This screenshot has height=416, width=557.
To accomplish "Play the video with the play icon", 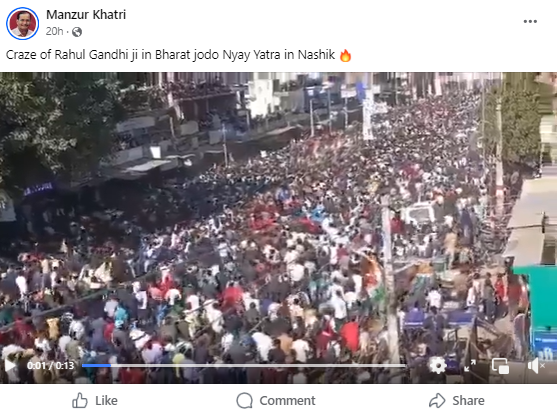I will click(10, 365).
